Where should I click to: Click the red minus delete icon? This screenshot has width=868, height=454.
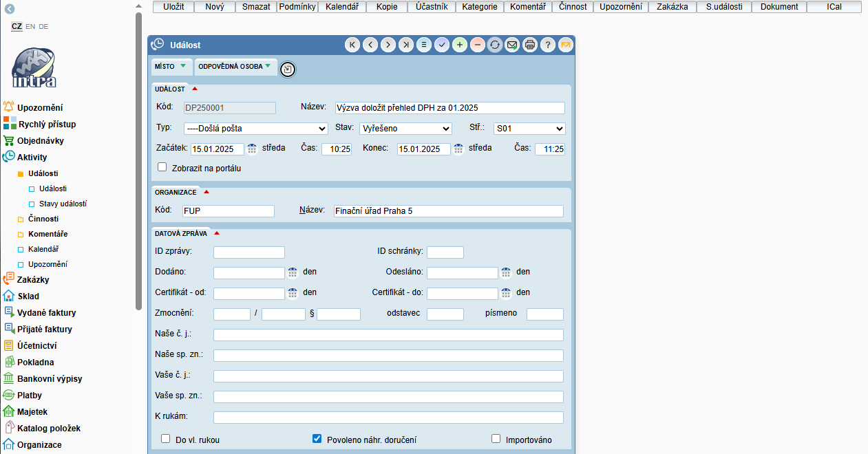pyautogui.click(x=477, y=45)
